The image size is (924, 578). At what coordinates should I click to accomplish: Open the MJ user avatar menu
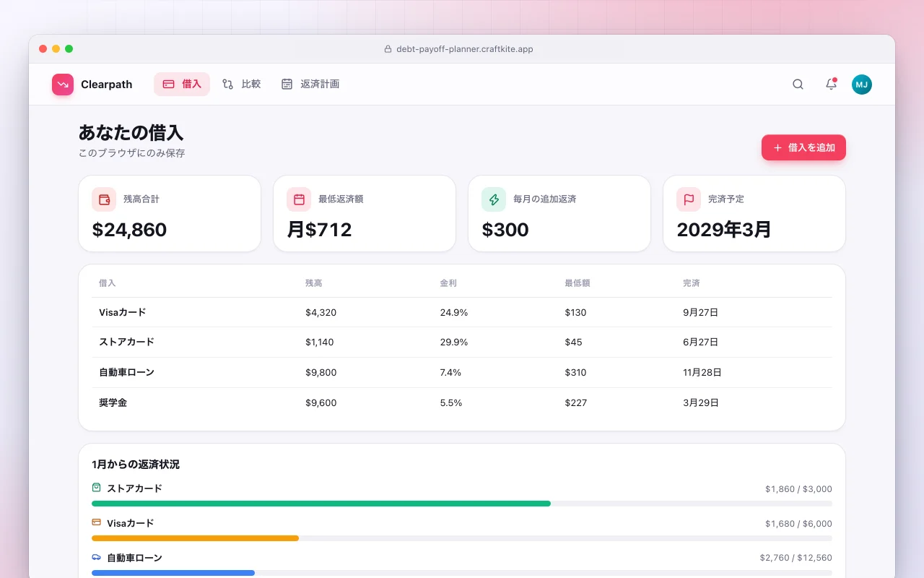click(862, 85)
